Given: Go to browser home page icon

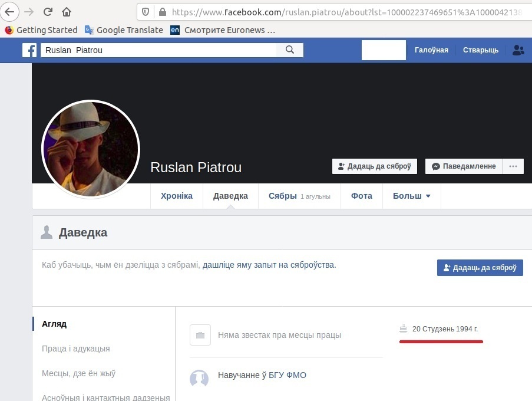Looking at the screenshot, I should pyautogui.click(x=67, y=12).
